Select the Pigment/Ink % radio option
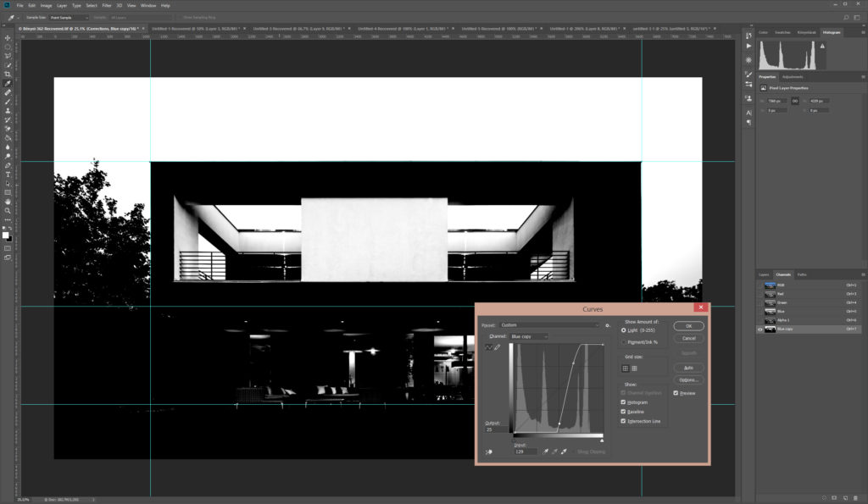This screenshot has width=868, height=504. tap(623, 342)
